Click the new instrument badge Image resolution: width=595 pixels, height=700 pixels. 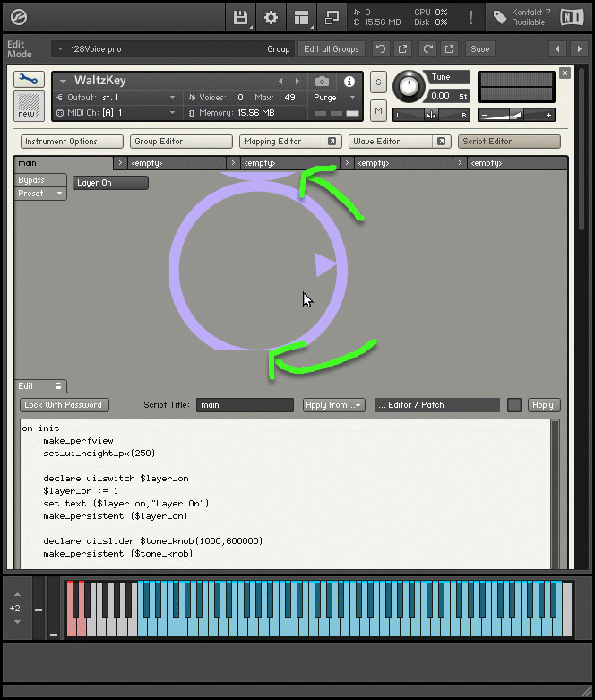[29, 105]
